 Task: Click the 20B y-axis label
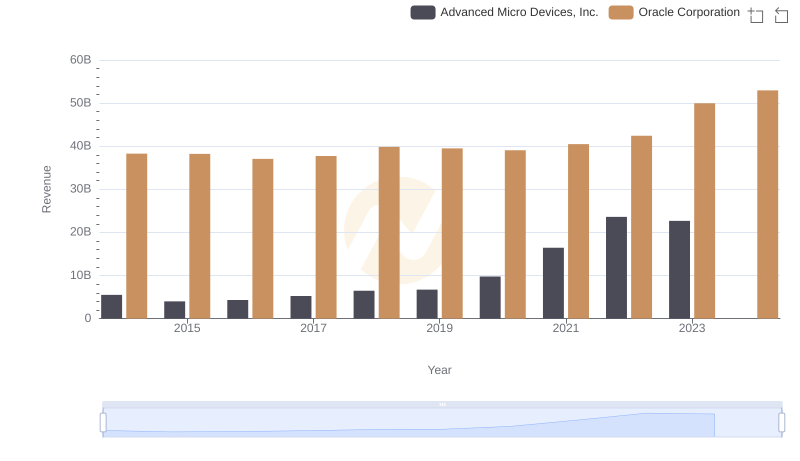81,232
